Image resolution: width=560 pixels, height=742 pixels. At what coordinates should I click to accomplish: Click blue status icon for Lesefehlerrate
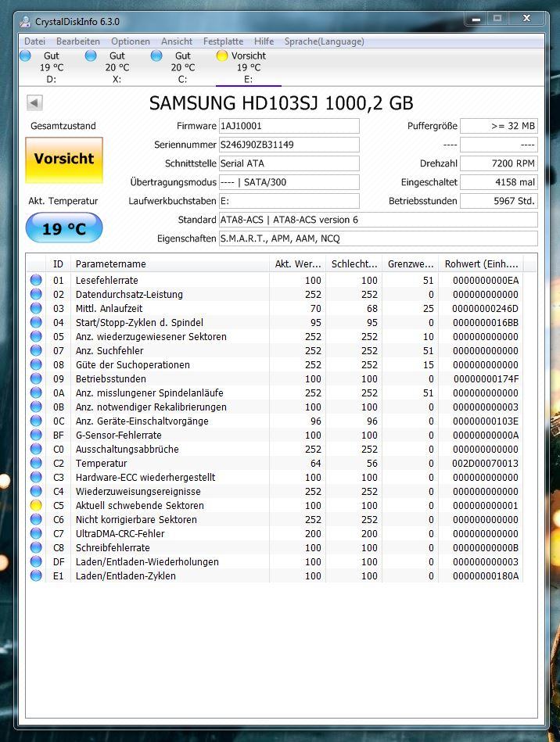(x=36, y=280)
